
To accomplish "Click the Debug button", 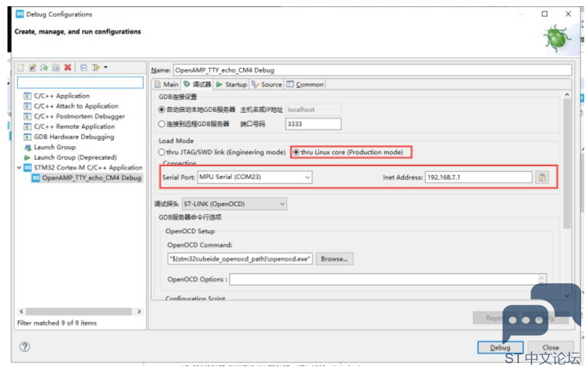I will click(x=500, y=348).
